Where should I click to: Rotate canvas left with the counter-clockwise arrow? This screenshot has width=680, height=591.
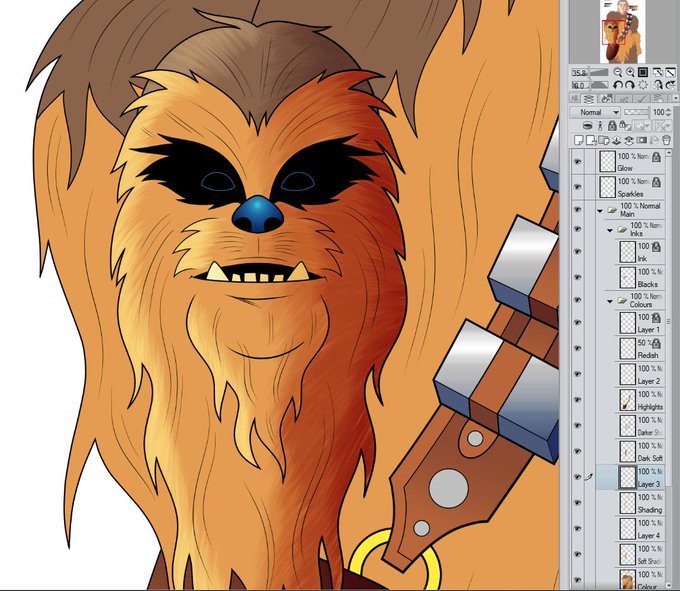click(618, 85)
